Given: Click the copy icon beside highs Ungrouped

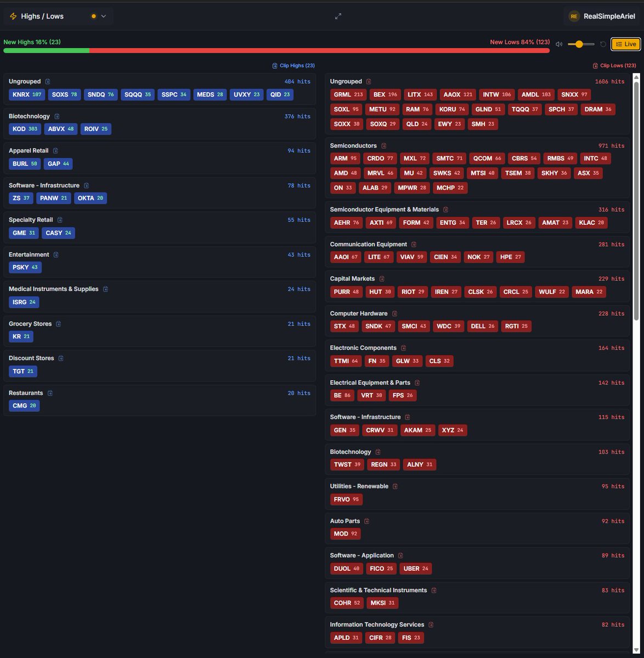Looking at the screenshot, I should [x=48, y=82].
